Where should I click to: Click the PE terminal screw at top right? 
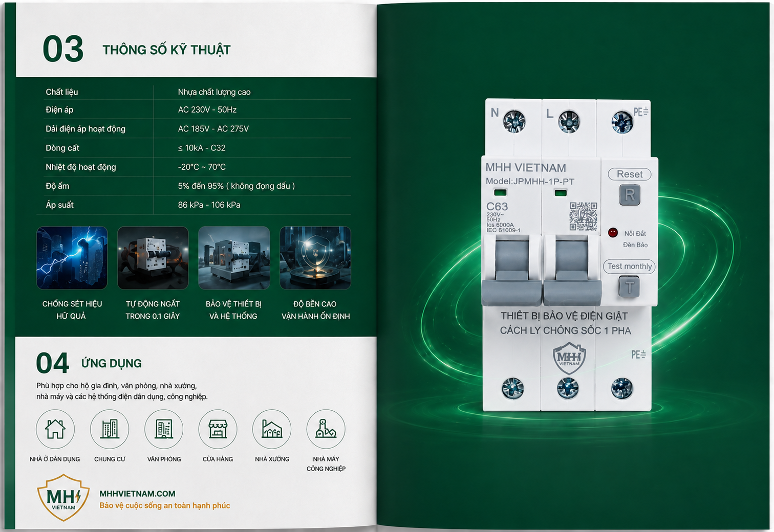(622, 122)
